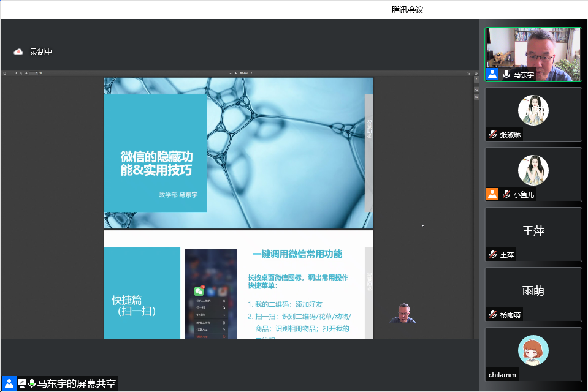Click the search icon in the shared document toolbar
Screen dimensions: 588x392
click(15, 73)
